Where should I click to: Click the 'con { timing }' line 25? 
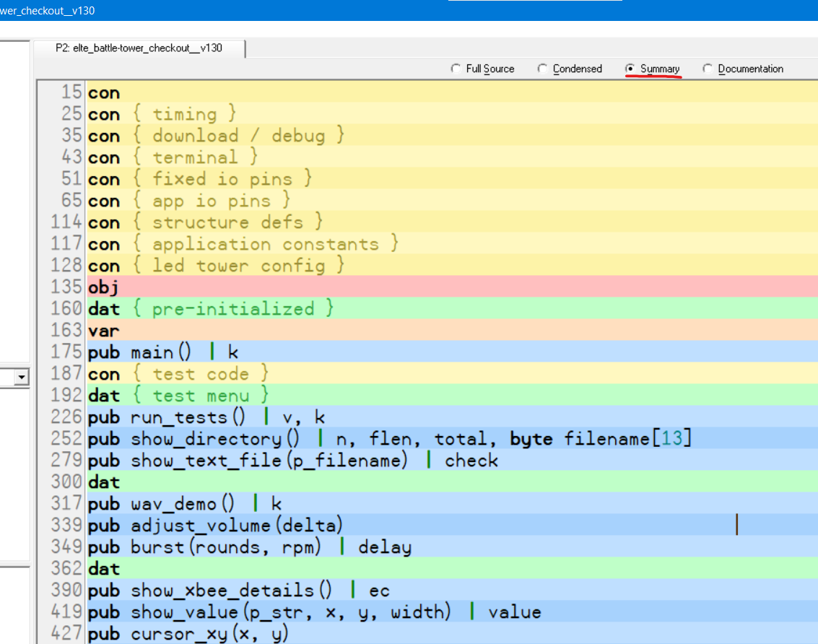(x=453, y=114)
